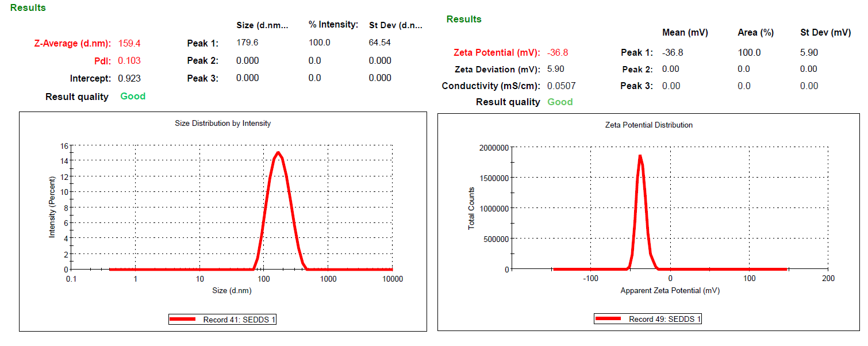Viewport: 868px width, 346px height.
Task: Click the Zeta Potential Distribution chart title
Action: coord(649,125)
